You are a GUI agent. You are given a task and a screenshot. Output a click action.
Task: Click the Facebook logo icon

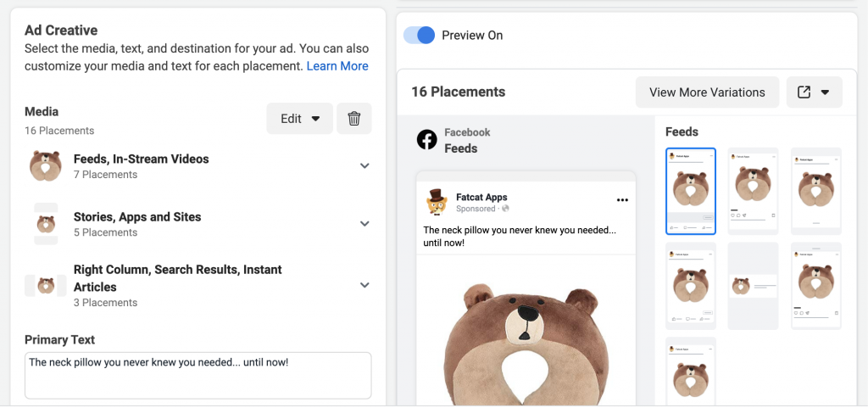(426, 140)
